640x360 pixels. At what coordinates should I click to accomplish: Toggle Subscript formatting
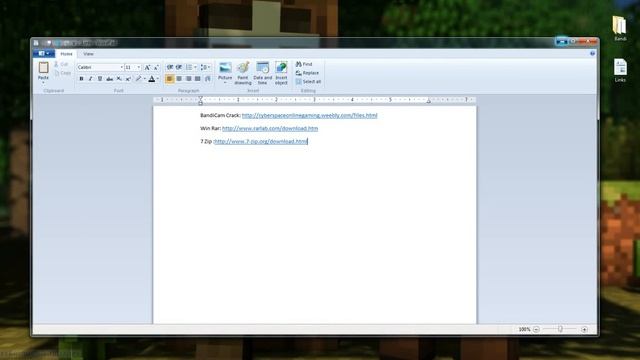119,79
